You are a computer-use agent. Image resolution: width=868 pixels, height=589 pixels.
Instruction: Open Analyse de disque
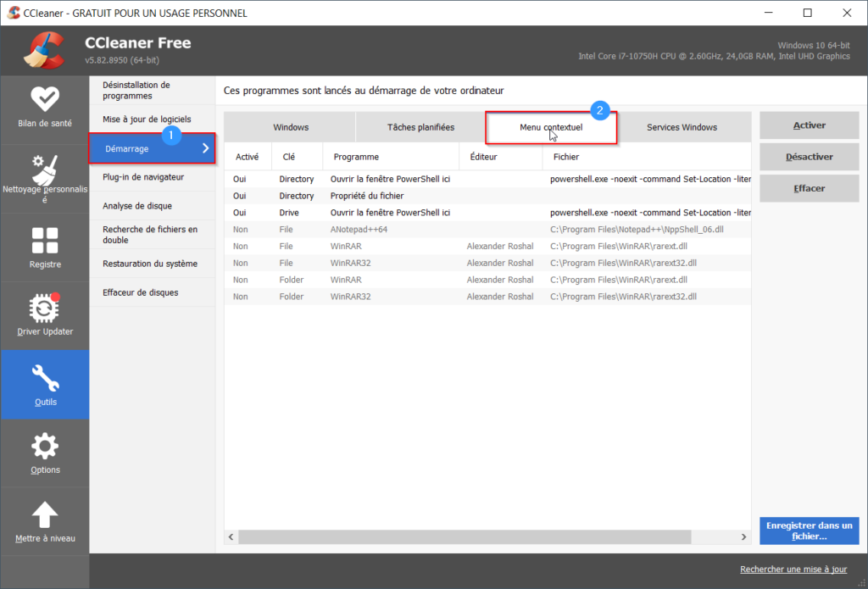(152, 206)
